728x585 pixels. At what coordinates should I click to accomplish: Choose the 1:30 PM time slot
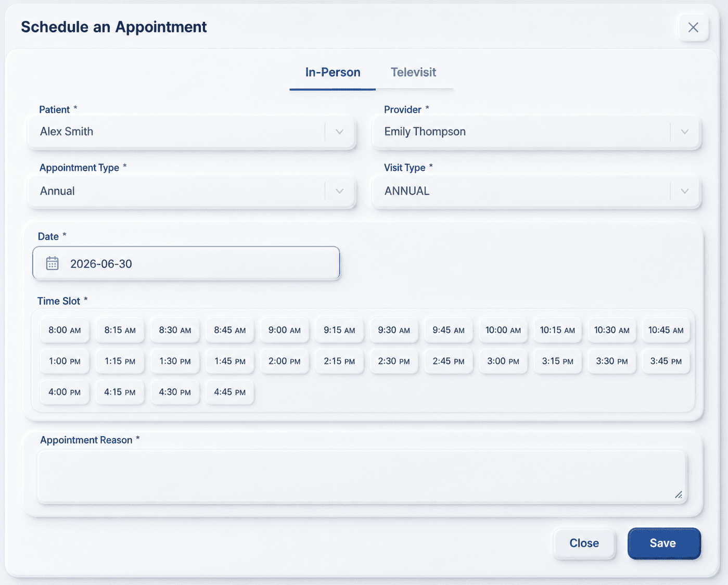[x=175, y=361]
